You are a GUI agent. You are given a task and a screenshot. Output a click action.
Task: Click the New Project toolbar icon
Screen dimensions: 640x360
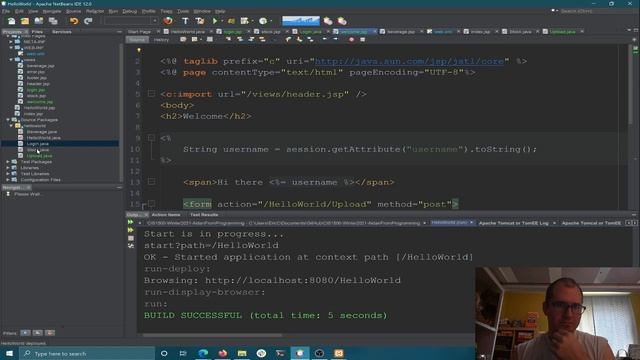point(25,21)
